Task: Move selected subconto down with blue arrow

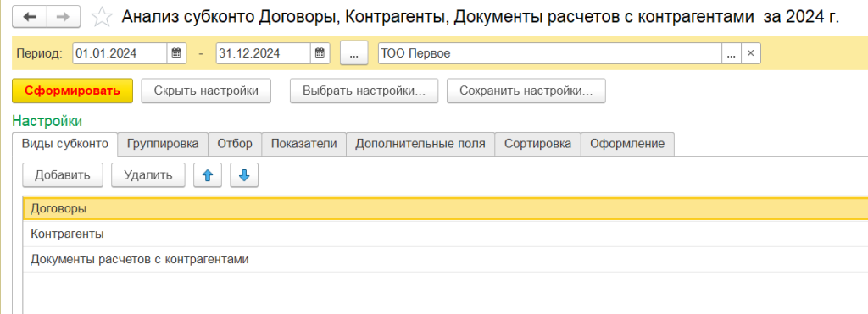Action: point(244,175)
